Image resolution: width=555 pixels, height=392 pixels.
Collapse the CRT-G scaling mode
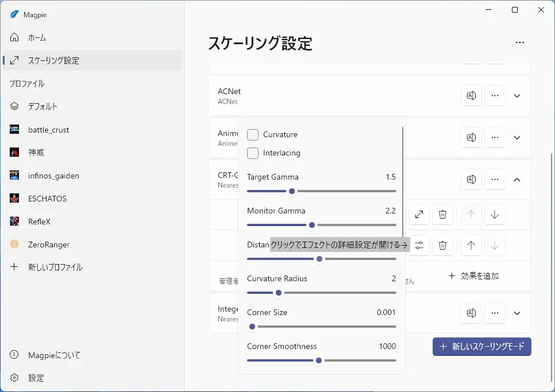[517, 180]
